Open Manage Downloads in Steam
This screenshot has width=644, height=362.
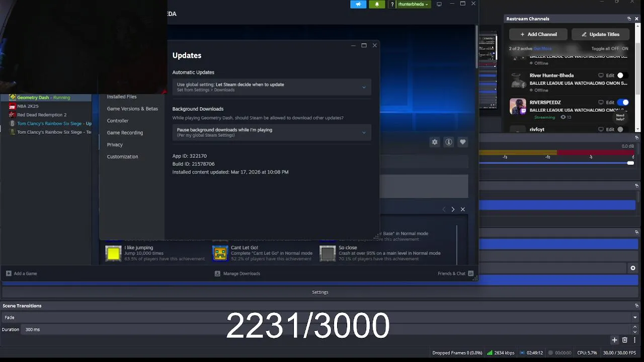coord(237,274)
